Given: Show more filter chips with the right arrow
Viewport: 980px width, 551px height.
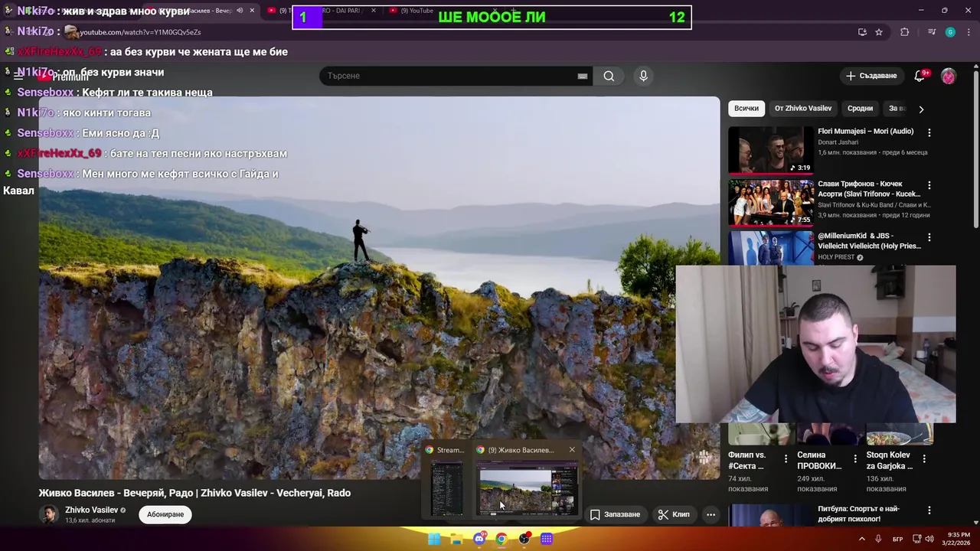Looking at the screenshot, I should tap(921, 109).
